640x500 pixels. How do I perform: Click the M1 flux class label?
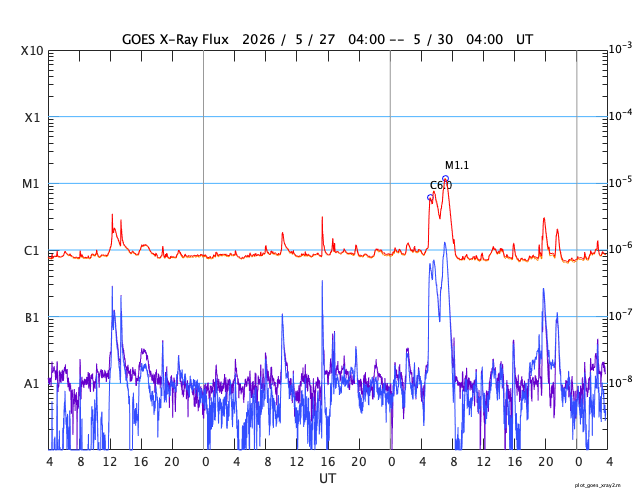[x=31, y=184]
